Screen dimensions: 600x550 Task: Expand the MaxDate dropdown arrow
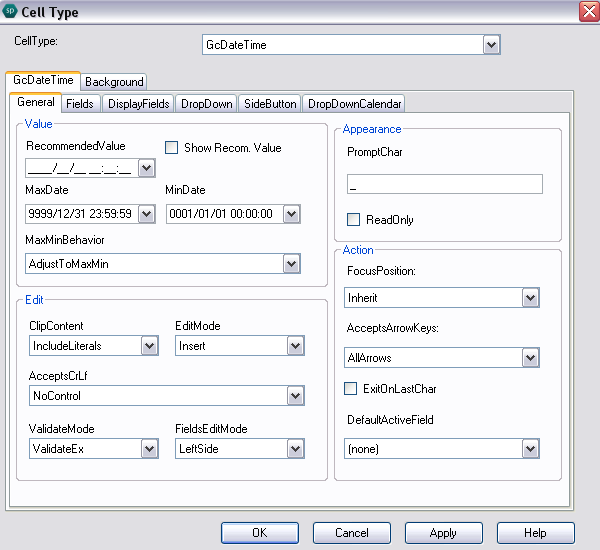[147, 214]
